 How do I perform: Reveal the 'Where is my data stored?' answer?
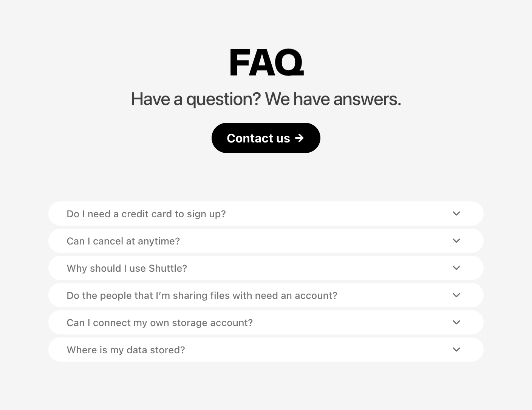(x=125, y=350)
